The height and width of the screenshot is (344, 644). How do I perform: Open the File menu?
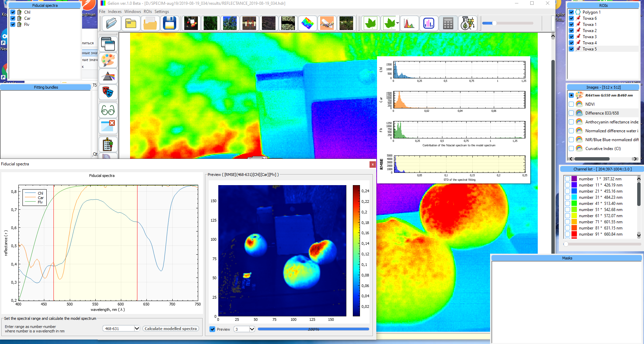click(x=102, y=12)
